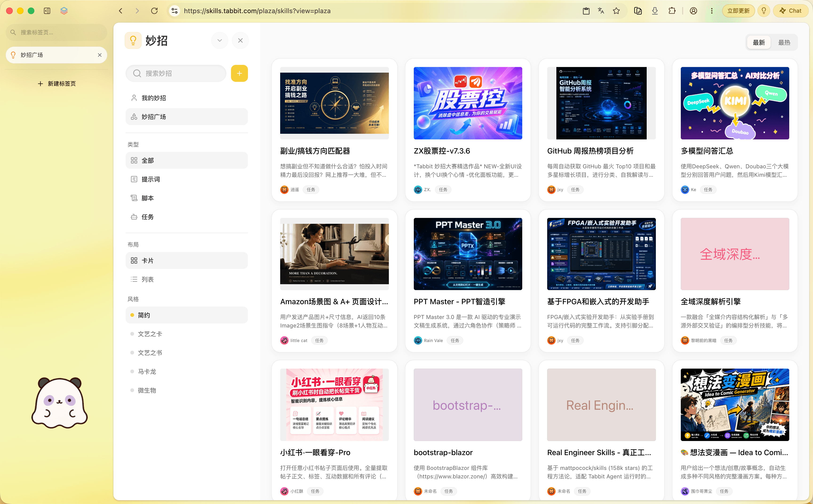Click the 立即更新 update button
The height and width of the screenshot is (504, 813).
pos(738,11)
